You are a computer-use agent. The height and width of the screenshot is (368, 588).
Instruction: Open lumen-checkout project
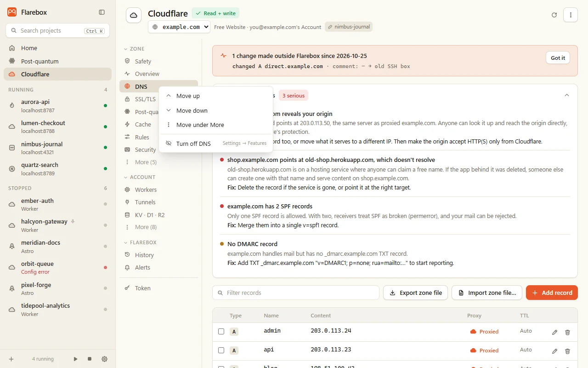(57, 127)
